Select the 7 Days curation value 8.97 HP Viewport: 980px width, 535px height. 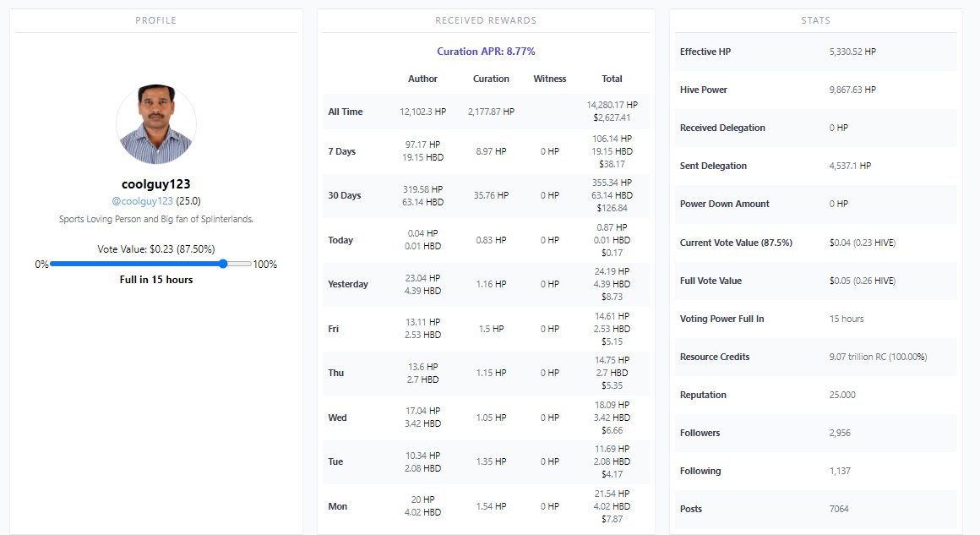[x=491, y=151]
